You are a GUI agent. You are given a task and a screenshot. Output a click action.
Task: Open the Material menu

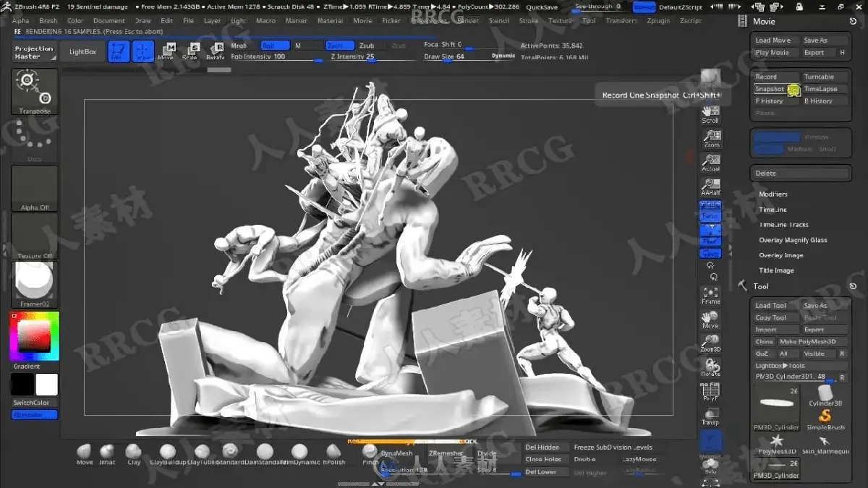pyautogui.click(x=331, y=21)
